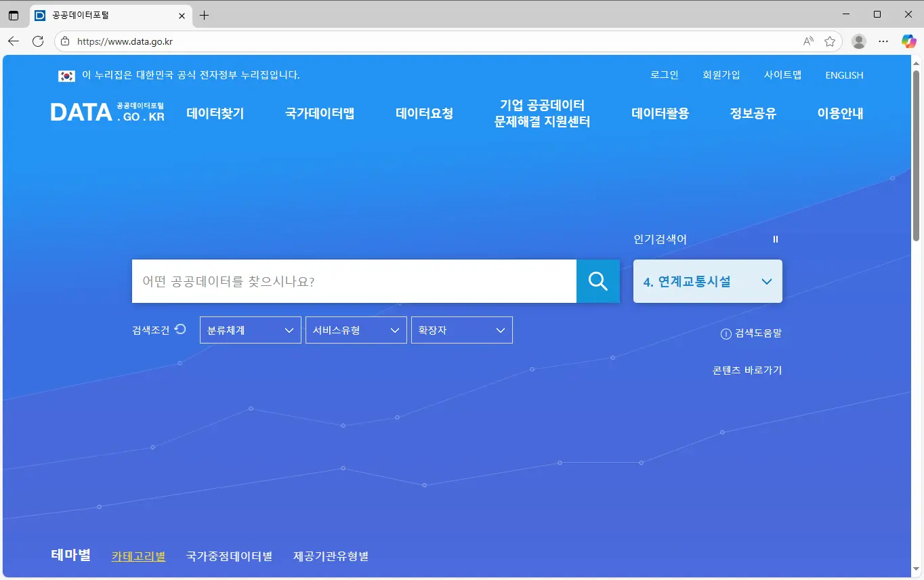Open the 데이터찾기 menu
Screen dimensions: 924x580
pyautogui.click(x=215, y=113)
